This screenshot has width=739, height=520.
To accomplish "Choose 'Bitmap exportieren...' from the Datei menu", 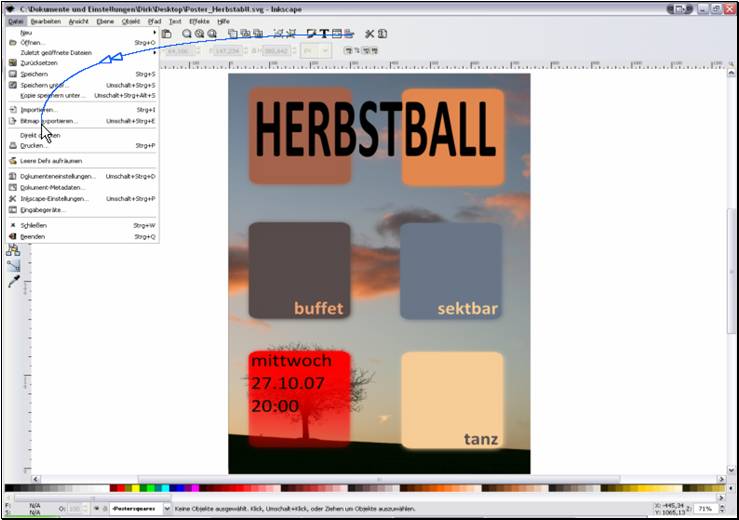I will pyautogui.click(x=49, y=121).
